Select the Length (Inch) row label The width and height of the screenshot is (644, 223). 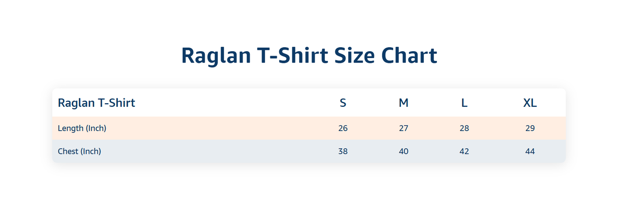tap(82, 128)
